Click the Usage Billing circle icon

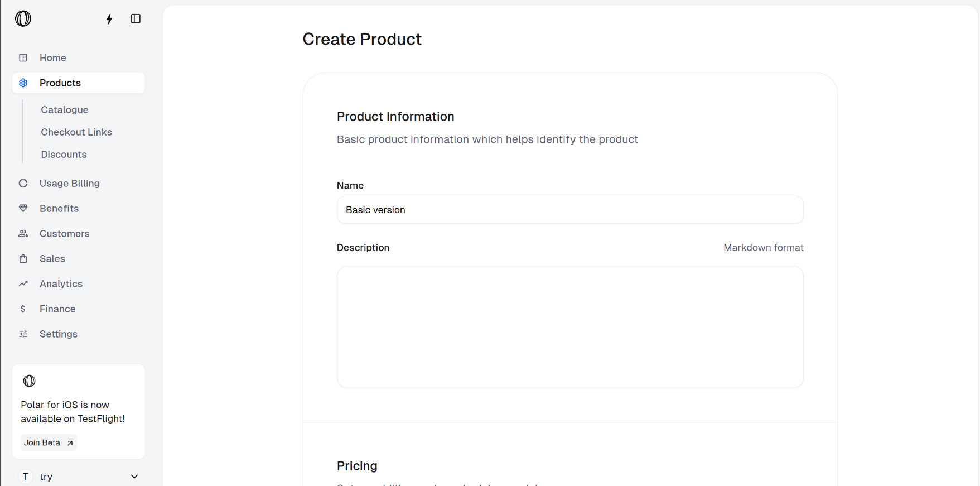coord(23,184)
